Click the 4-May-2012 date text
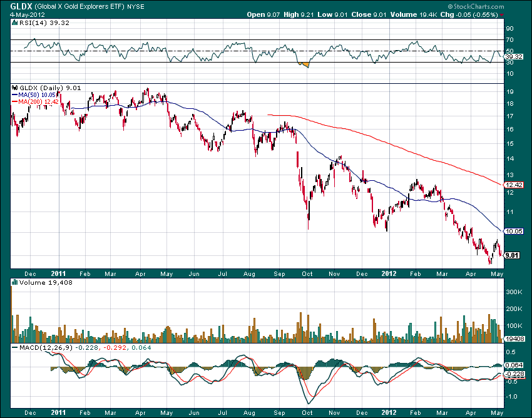This screenshot has width=532, height=418. tap(28, 15)
